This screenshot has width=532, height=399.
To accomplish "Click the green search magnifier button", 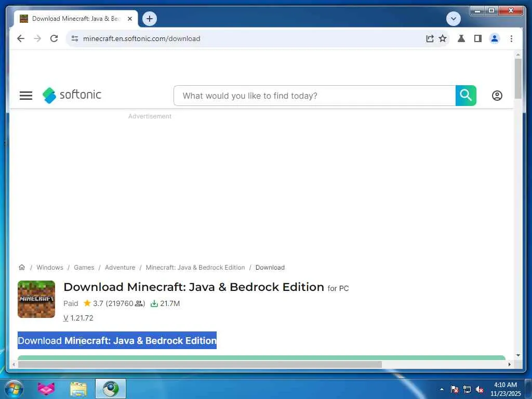I will [x=466, y=96].
